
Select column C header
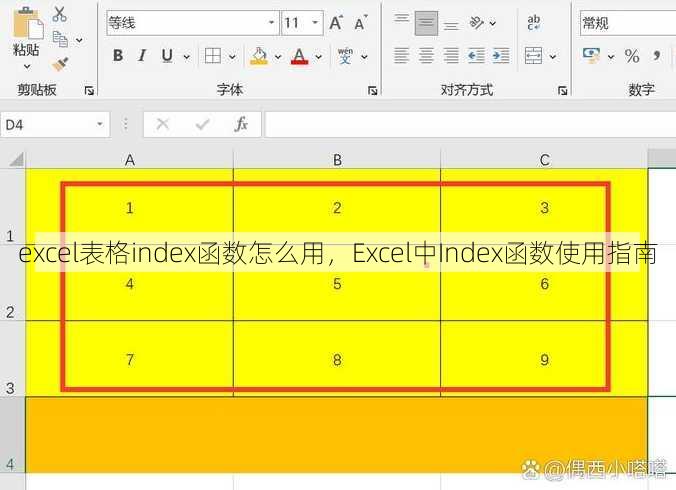(544, 160)
